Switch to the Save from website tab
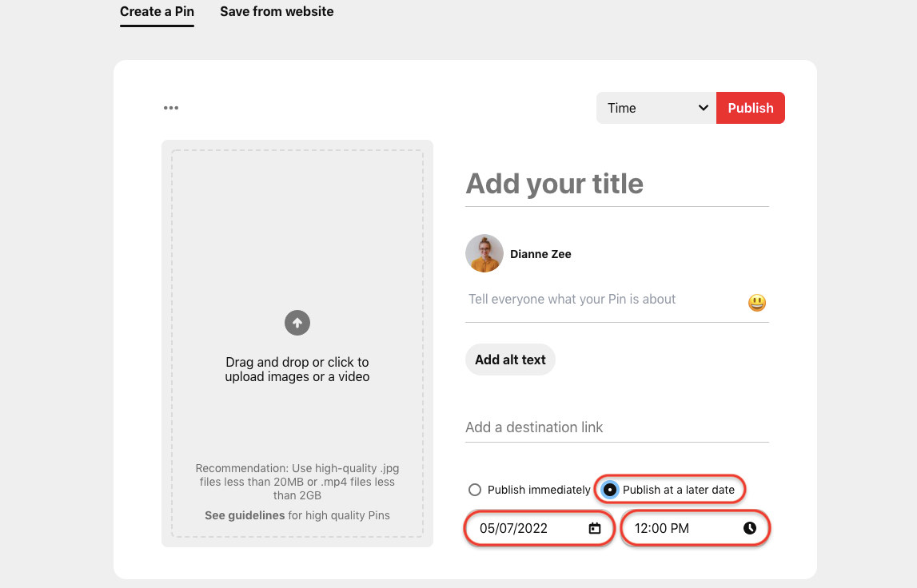917x588 pixels. click(x=277, y=11)
